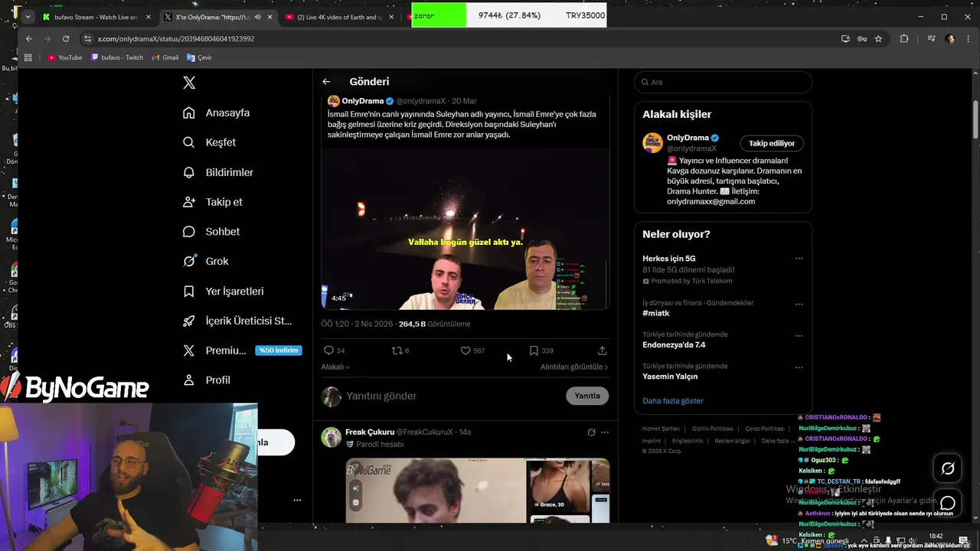The width and height of the screenshot is (980, 551).
Task: Open Freak Çukuru profile name
Action: tap(370, 432)
